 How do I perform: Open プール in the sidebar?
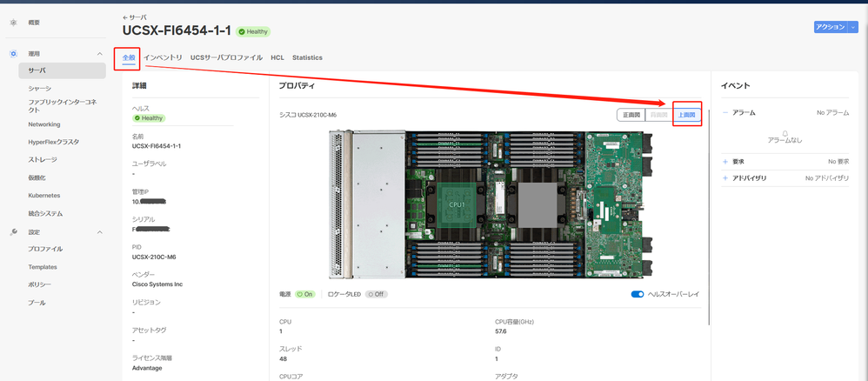tap(37, 303)
